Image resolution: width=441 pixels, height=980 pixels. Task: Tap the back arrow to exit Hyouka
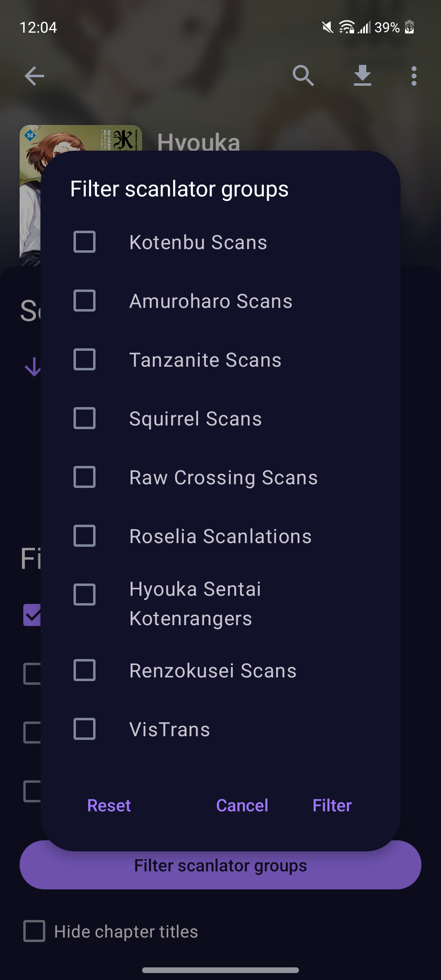click(34, 76)
